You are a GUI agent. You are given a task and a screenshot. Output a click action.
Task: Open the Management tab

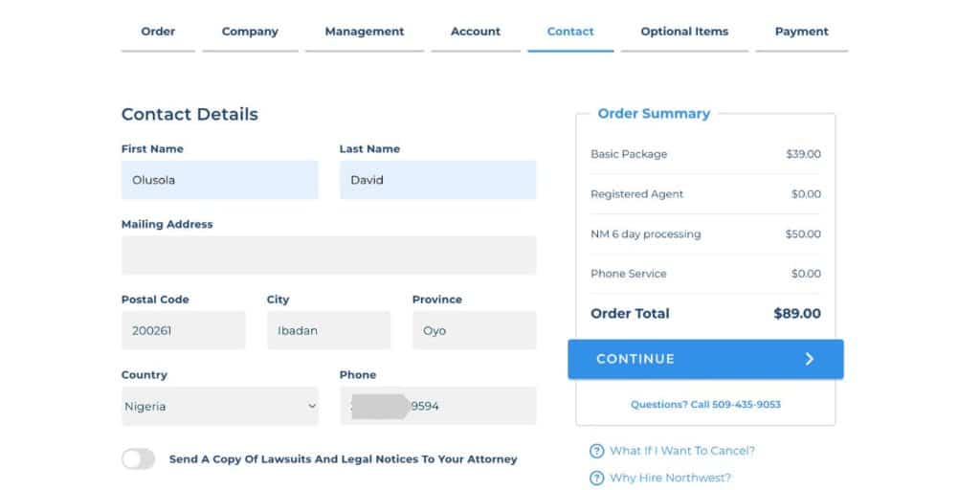[365, 32]
